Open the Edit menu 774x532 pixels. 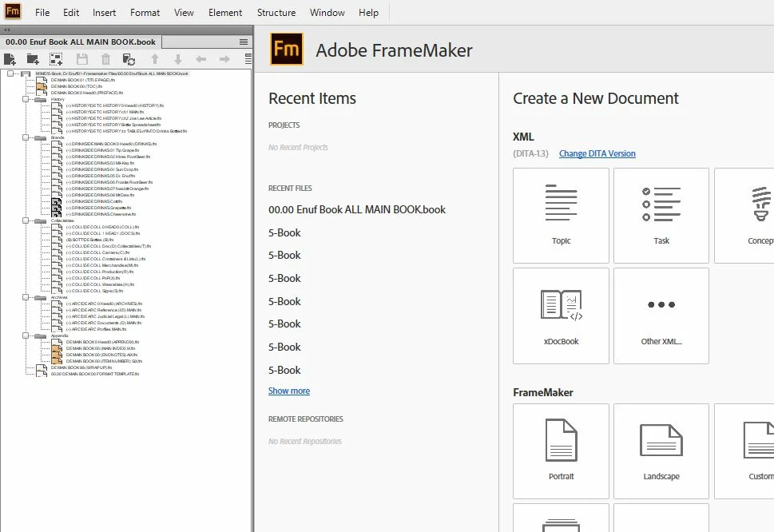[70, 12]
